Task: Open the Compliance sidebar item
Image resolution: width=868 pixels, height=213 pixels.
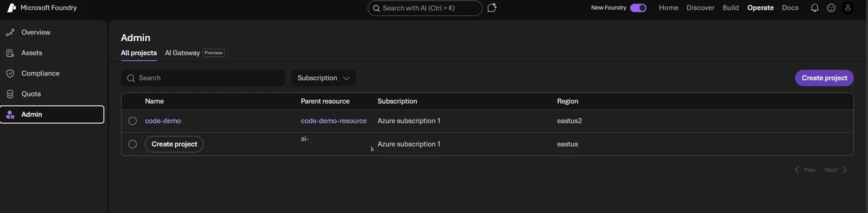Action: (52, 73)
